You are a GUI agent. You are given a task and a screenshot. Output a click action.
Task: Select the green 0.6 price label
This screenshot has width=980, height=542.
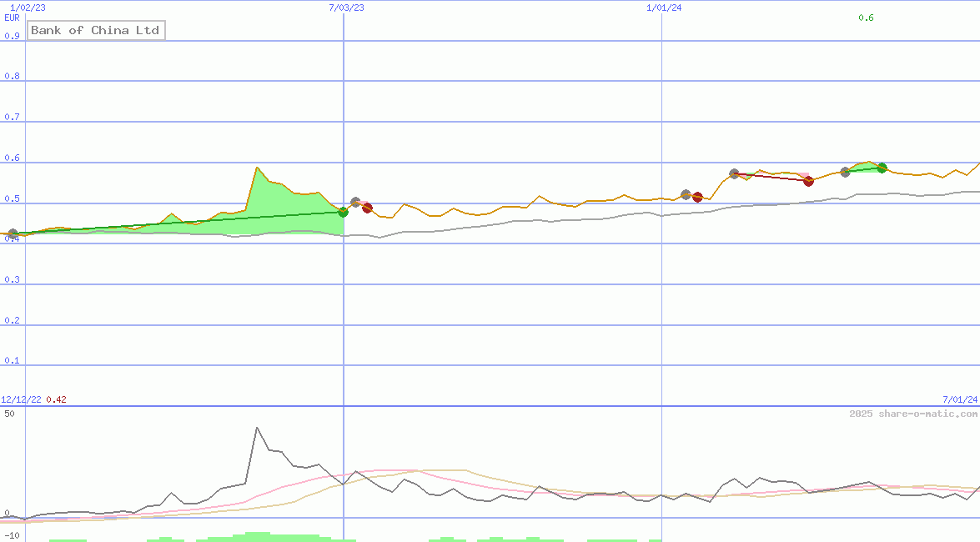click(x=866, y=16)
